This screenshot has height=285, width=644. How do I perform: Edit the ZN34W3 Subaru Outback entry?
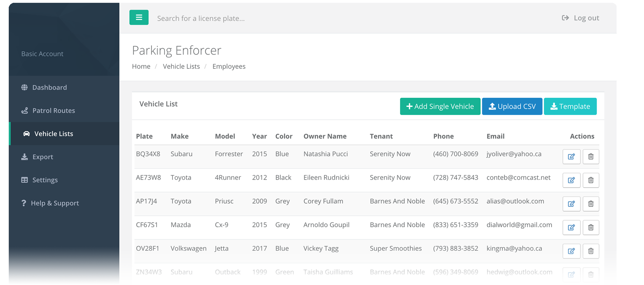(571, 275)
